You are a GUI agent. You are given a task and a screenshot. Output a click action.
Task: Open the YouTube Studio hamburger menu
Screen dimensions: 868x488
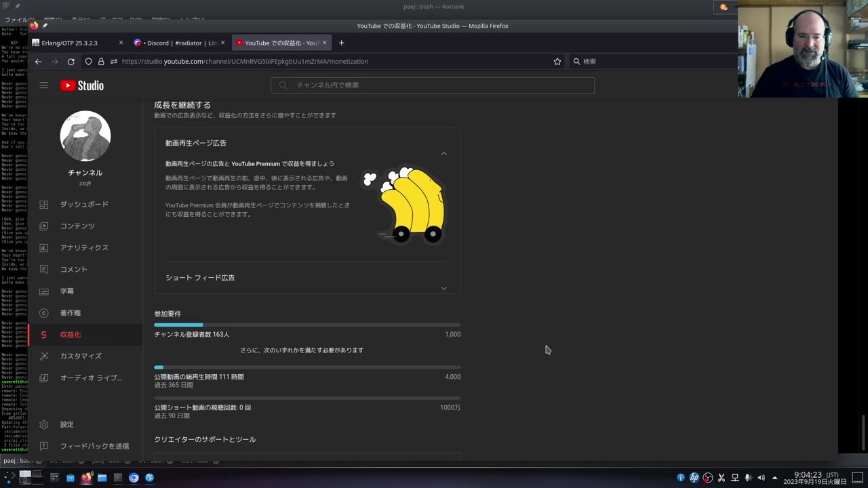43,85
